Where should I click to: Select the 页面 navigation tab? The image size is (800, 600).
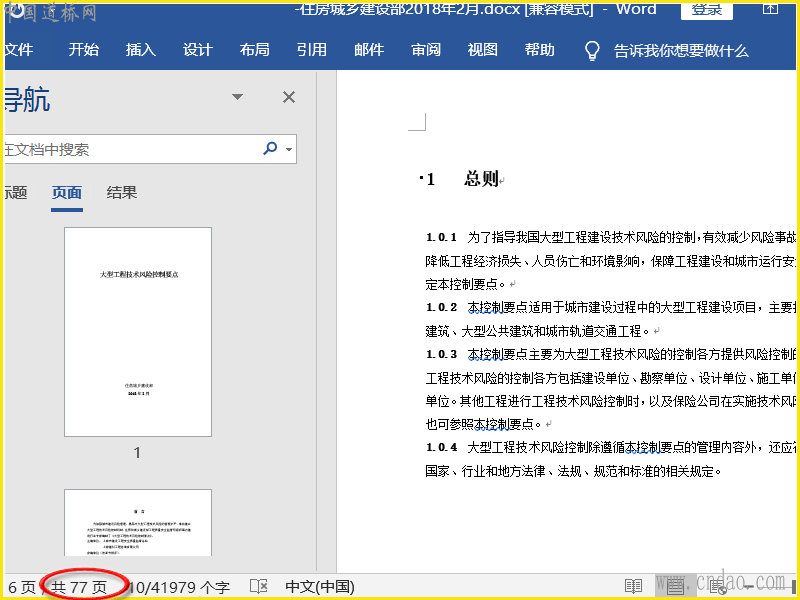coord(67,193)
